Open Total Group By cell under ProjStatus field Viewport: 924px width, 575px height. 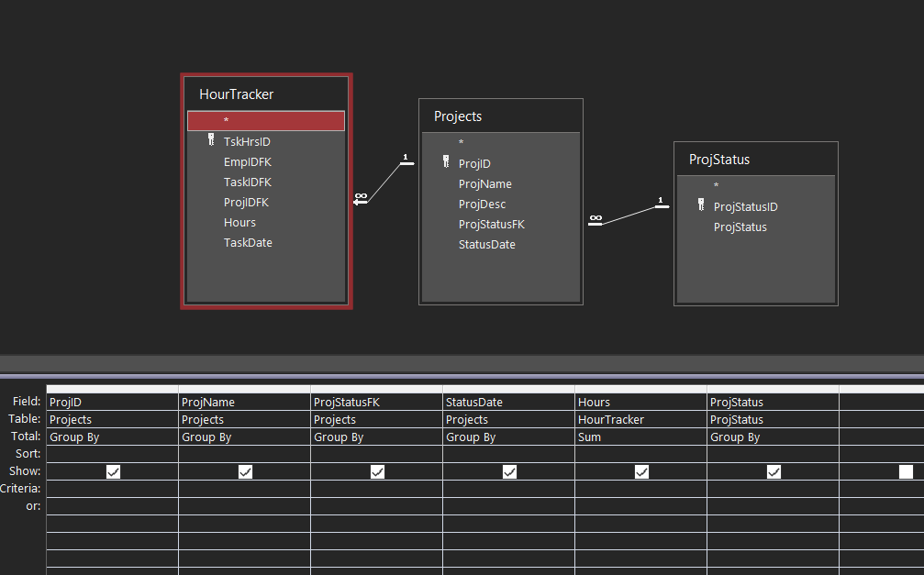(774, 437)
